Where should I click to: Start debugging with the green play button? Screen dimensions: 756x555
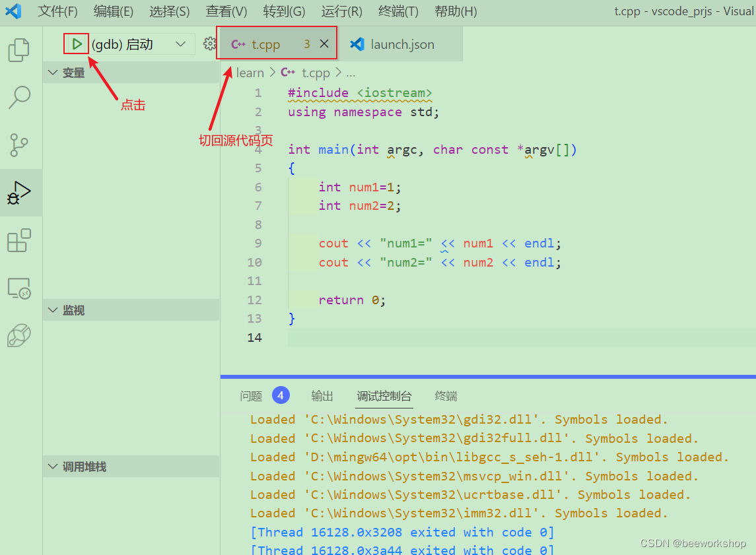pos(77,44)
